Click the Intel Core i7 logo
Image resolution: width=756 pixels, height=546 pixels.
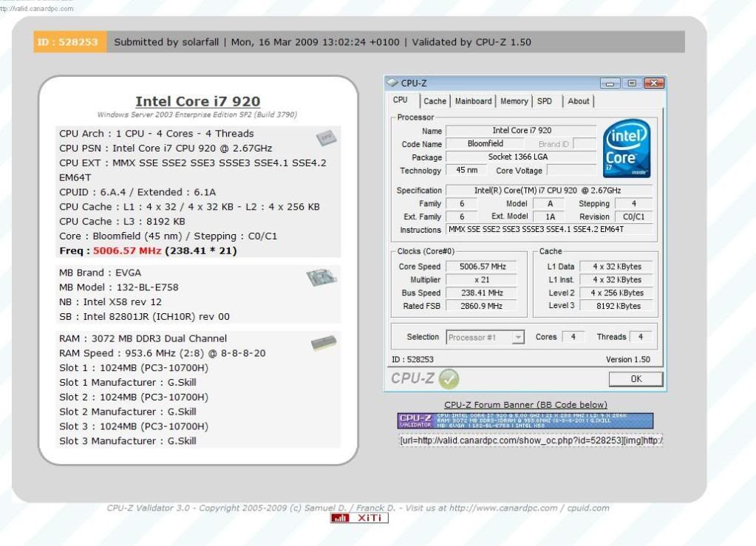click(x=627, y=149)
